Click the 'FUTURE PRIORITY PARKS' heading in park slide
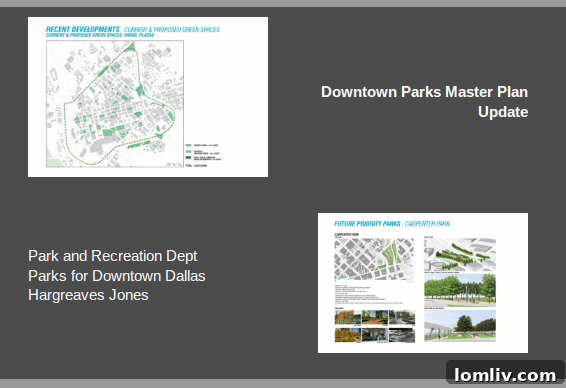The height and width of the screenshot is (388, 566). coord(367,224)
